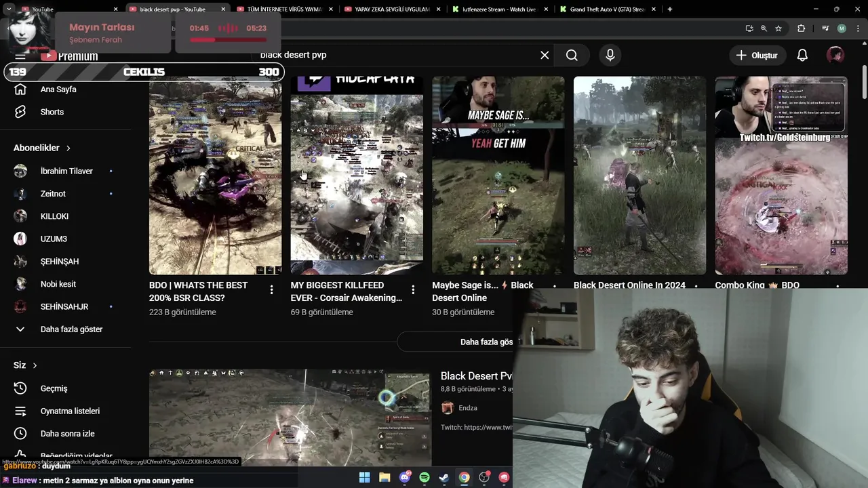This screenshot has height=488, width=868.
Task: Click the Chrome profile M avatar
Action: coord(842,28)
